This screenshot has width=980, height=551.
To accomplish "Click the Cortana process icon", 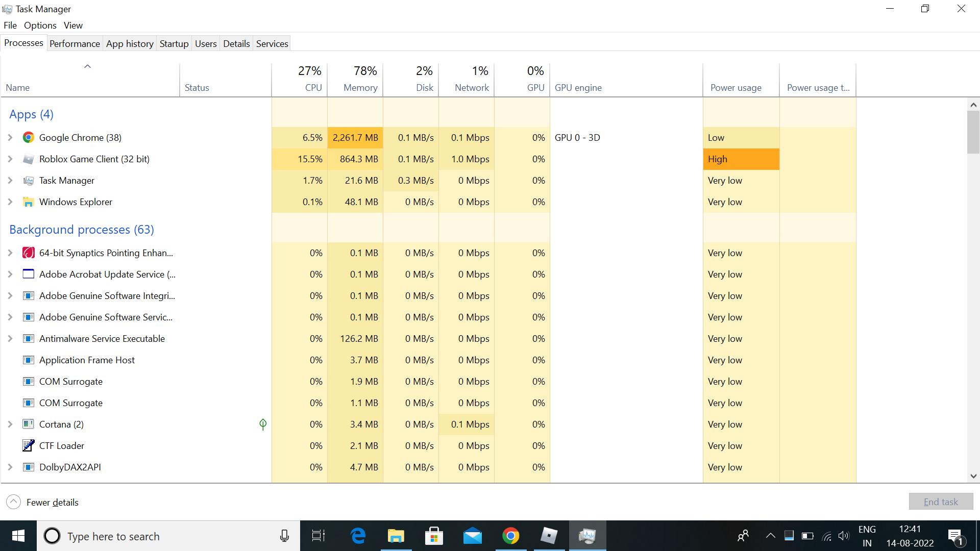I will 29,424.
